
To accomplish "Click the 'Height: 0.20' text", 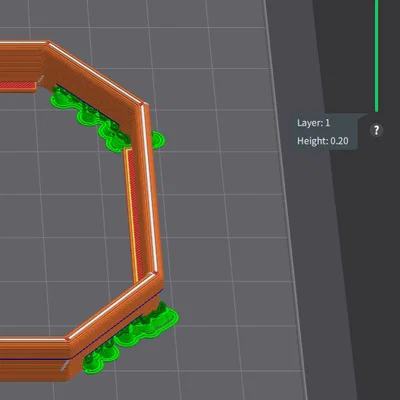I will point(323,141).
